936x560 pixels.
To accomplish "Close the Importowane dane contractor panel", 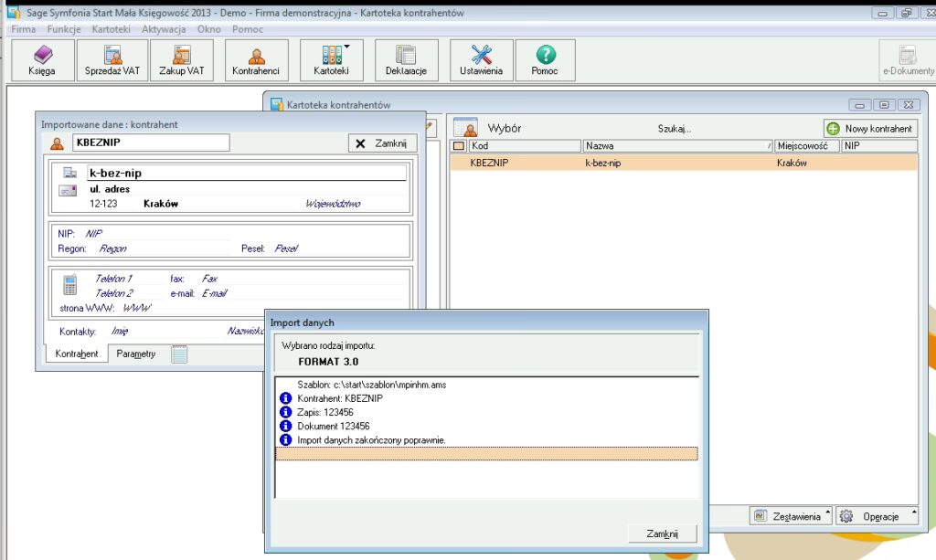I will pyautogui.click(x=383, y=143).
